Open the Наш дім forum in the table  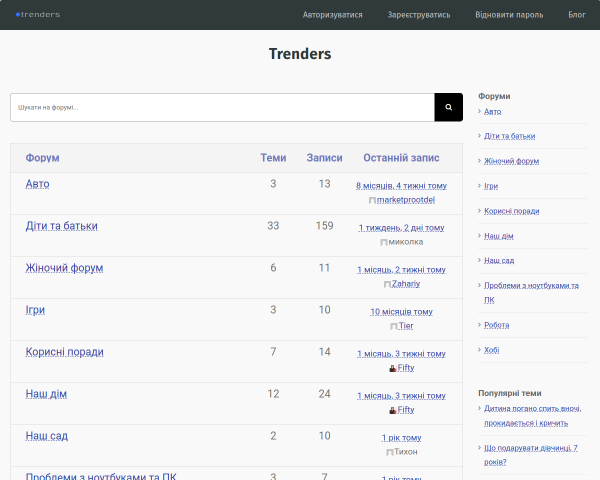pos(46,394)
